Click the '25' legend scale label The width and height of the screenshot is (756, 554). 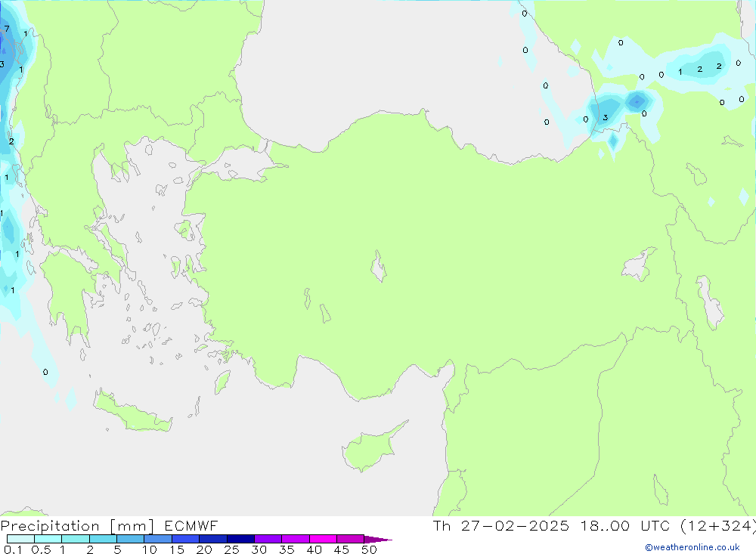[x=231, y=549]
